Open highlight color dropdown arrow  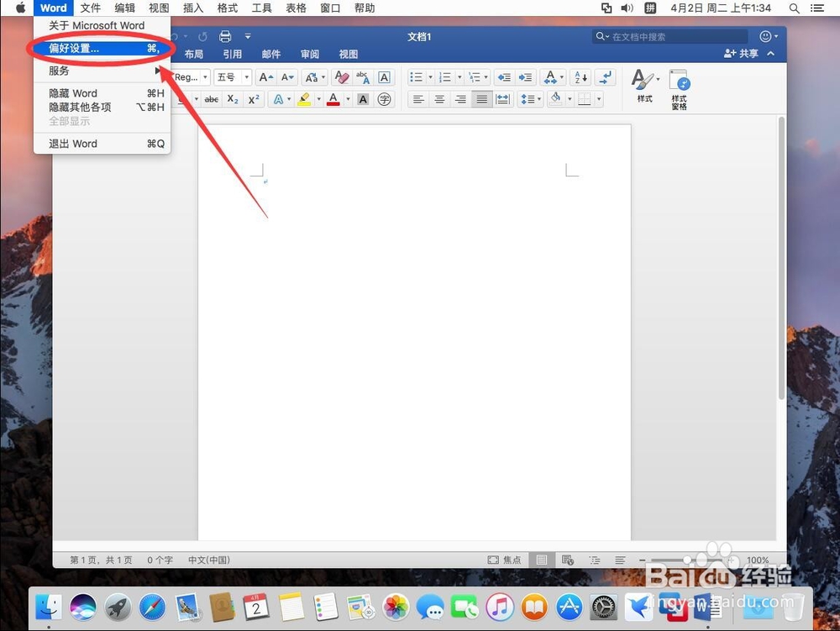318,99
